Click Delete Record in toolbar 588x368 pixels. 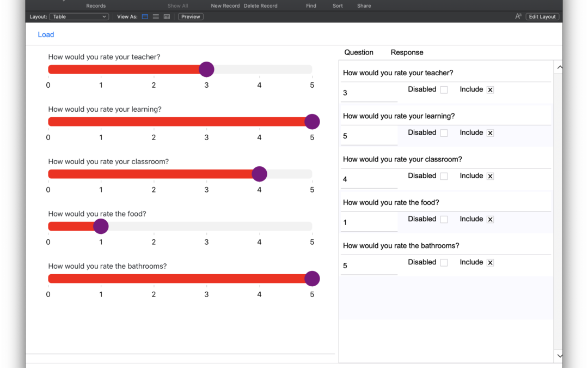[261, 5]
